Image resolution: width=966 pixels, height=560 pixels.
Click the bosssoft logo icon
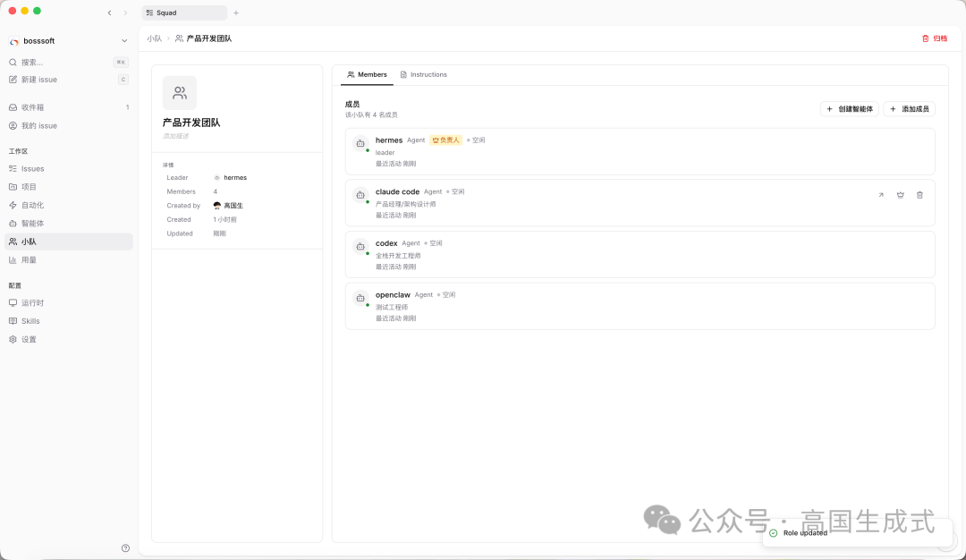click(14, 41)
